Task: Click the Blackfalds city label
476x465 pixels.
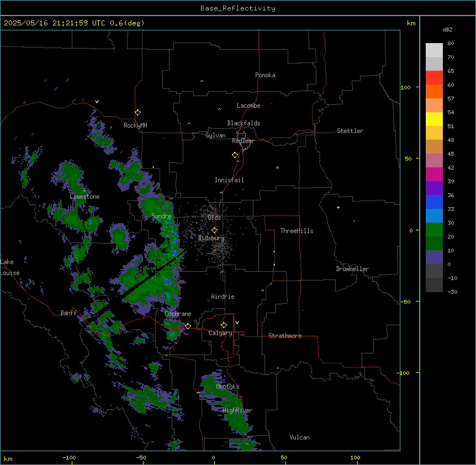Action: [244, 123]
